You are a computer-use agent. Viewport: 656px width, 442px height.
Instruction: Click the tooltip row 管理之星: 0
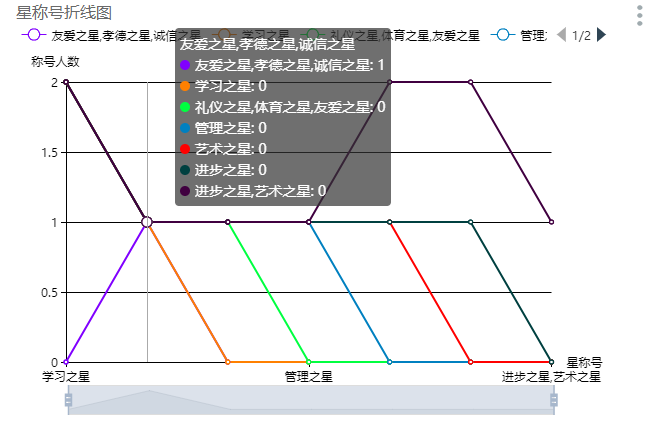pyautogui.click(x=223, y=128)
